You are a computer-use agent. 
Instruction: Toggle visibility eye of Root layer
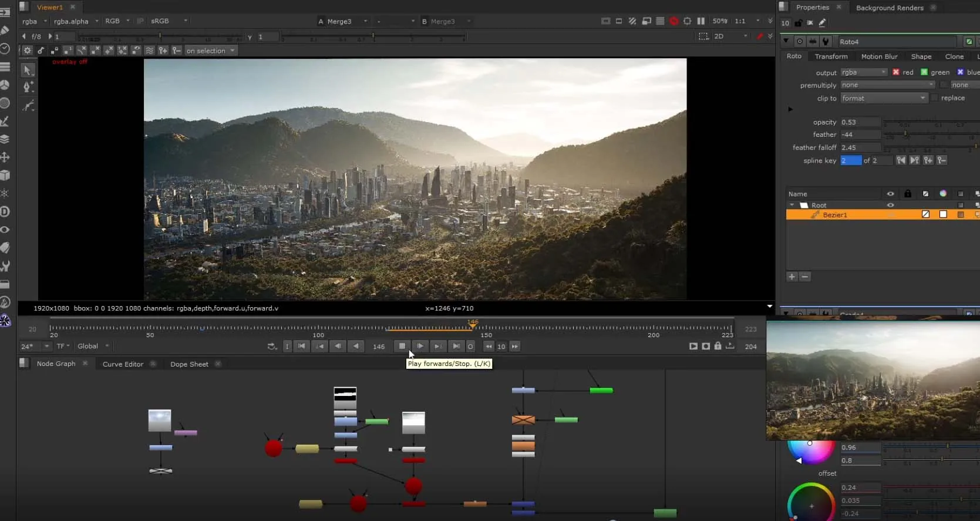[x=890, y=205]
